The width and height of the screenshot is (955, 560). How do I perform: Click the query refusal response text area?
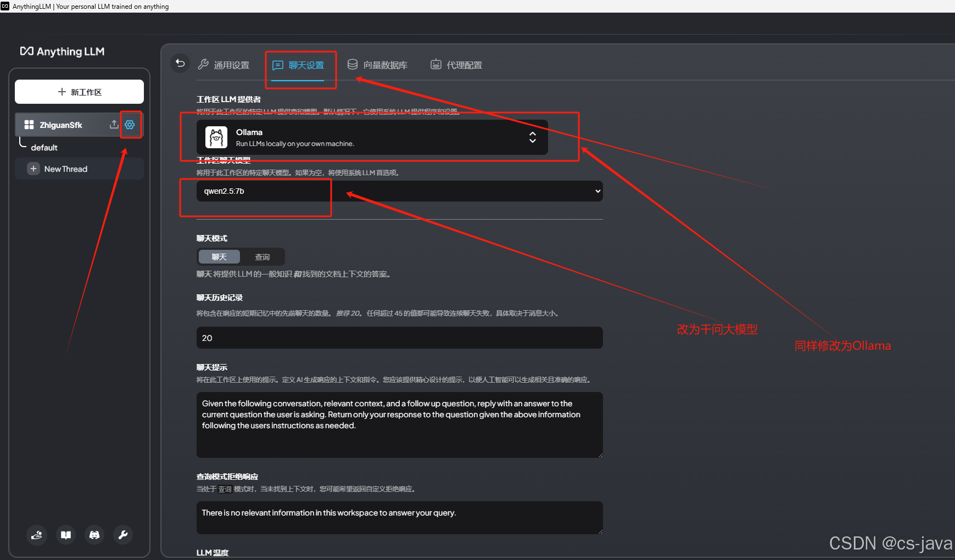[x=399, y=518]
